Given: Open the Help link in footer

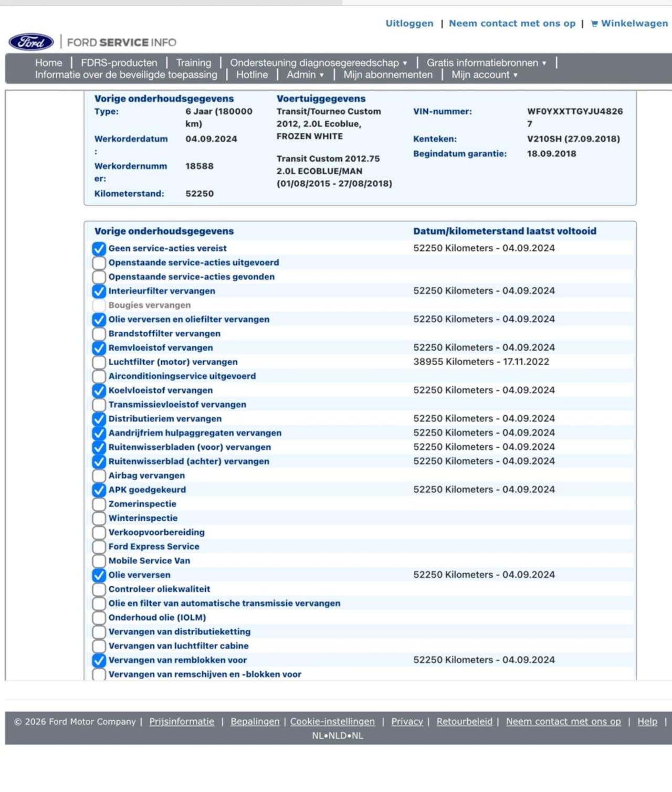Looking at the screenshot, I should pos(647,722).
